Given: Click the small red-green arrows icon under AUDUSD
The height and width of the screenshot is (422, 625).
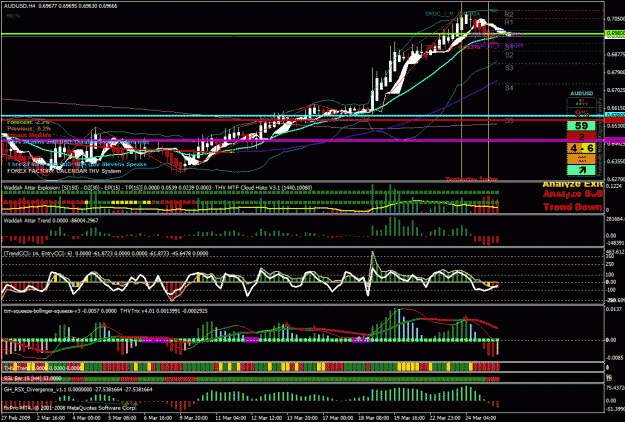Looking at the screenshot, I should pos(582,102).
